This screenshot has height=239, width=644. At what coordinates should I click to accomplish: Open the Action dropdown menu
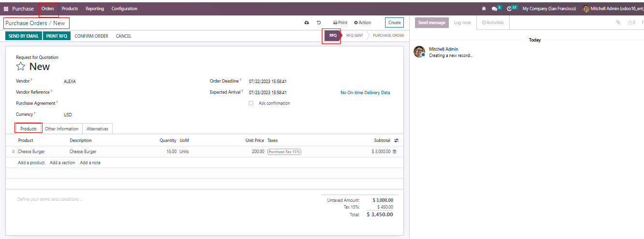(362, 23)
